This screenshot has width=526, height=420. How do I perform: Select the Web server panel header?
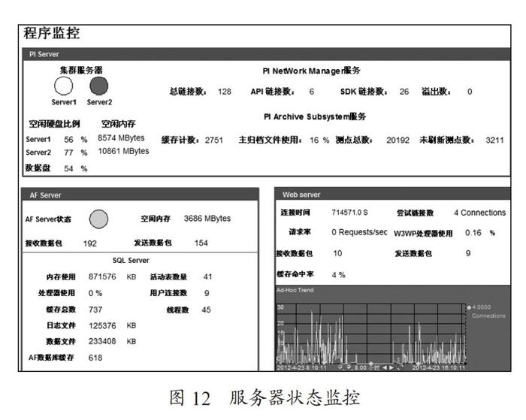click(392, 195)
